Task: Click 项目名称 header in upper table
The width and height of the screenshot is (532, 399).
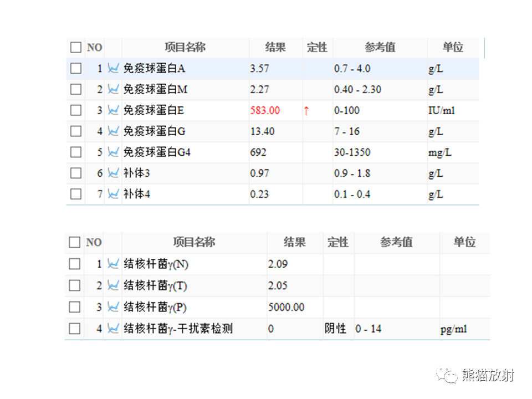Action: (185, 47)
